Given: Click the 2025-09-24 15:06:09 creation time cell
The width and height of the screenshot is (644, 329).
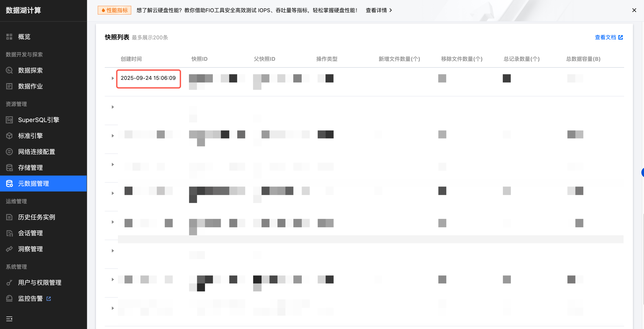Looking at the screenshot, I should pyautogui.click(x=148, y=78).
